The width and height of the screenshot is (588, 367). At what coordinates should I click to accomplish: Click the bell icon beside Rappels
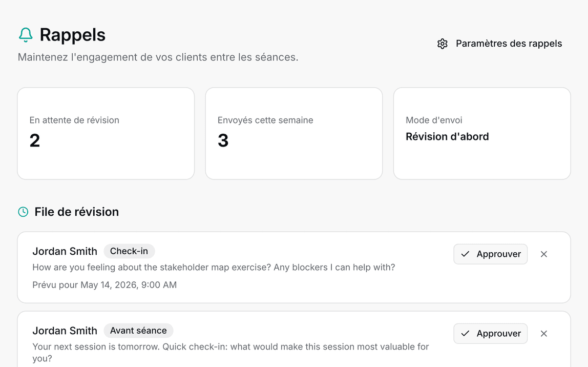pyautogui.click(x=26, y=35)
